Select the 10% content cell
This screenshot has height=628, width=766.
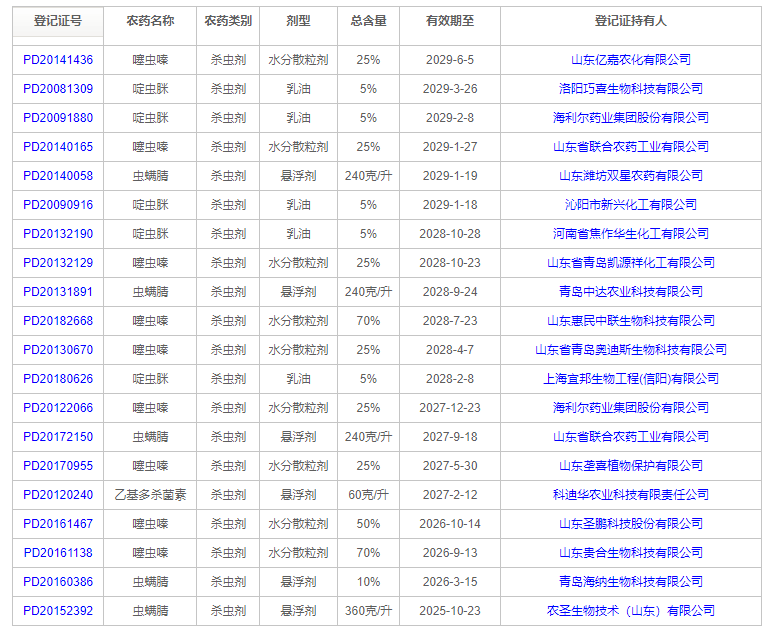tap(368, 582)
